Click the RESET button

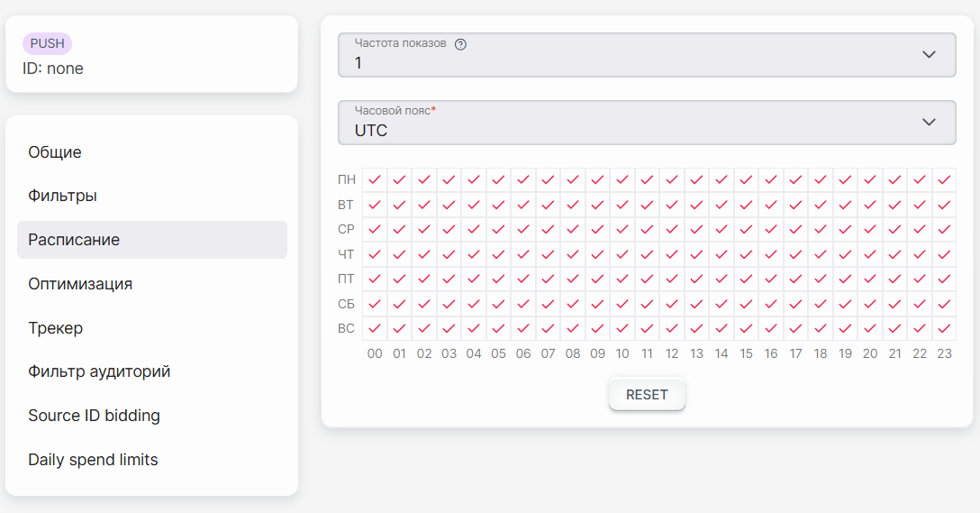tap(647, 395)
